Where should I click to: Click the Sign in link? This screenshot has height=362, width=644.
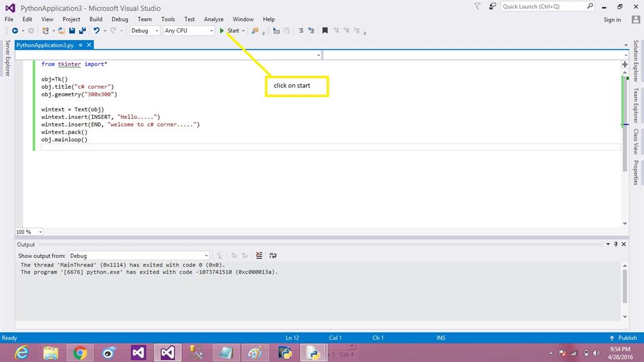click(612, 20)
